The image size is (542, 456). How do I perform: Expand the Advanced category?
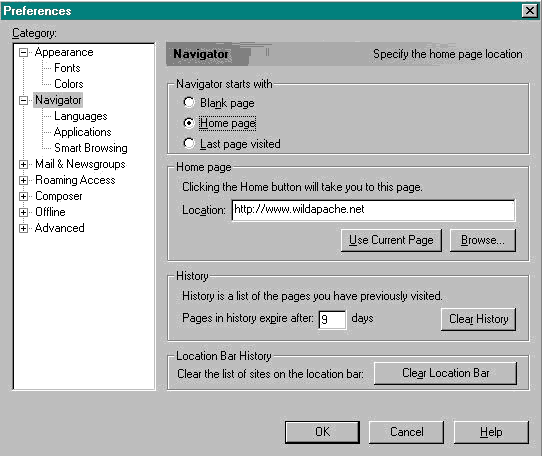coord(24,228)
